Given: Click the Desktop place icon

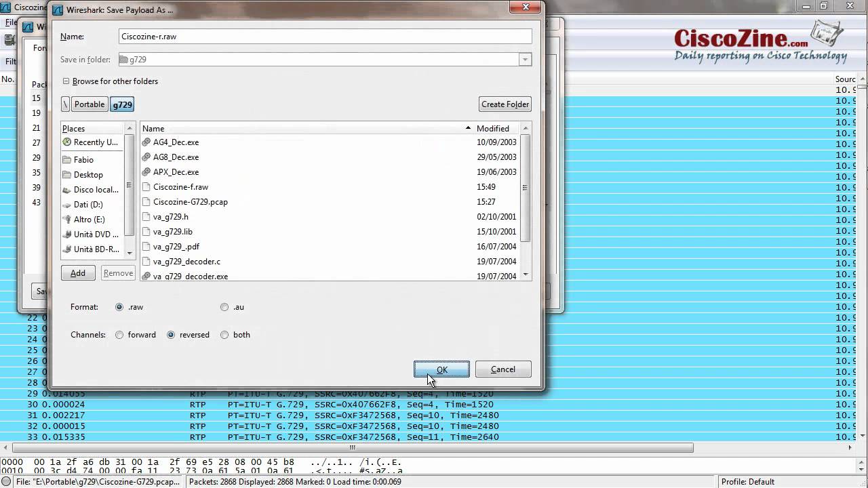Looking at the screenshot, I should coord(66,175).
